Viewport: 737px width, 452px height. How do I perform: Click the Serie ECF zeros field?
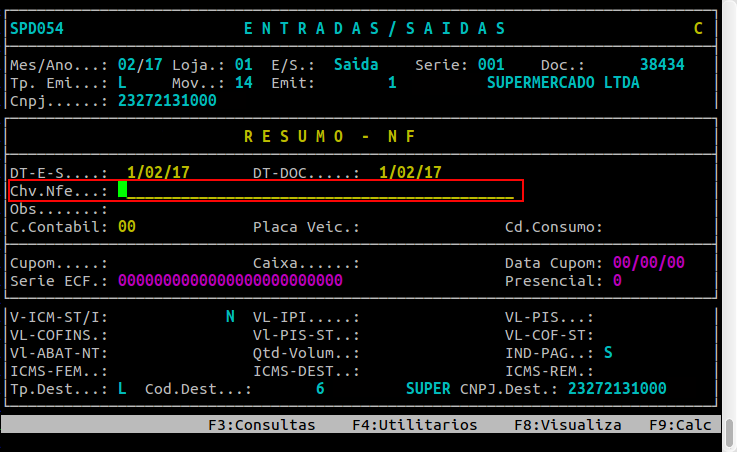(x=230, y=281)
